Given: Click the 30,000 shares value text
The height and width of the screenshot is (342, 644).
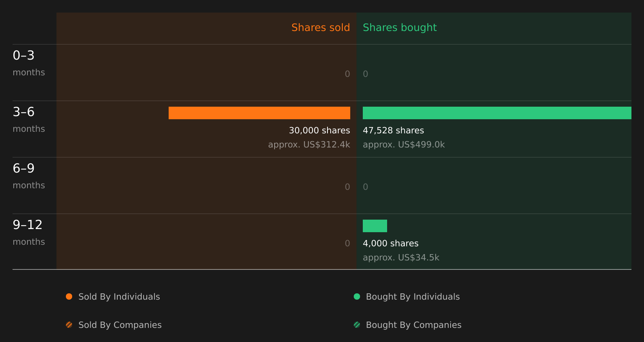Looking at the screenshot, I should (x=319, y=131).
